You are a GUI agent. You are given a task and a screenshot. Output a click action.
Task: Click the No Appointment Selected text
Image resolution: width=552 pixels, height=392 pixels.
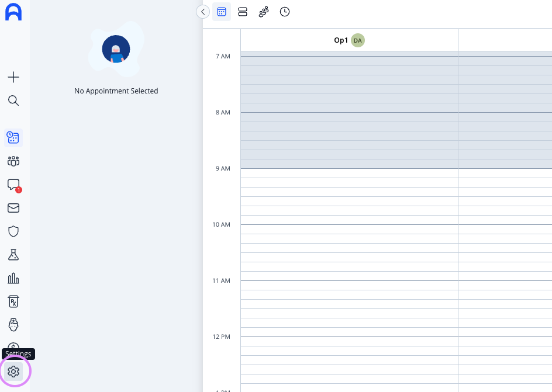point(116,91)
